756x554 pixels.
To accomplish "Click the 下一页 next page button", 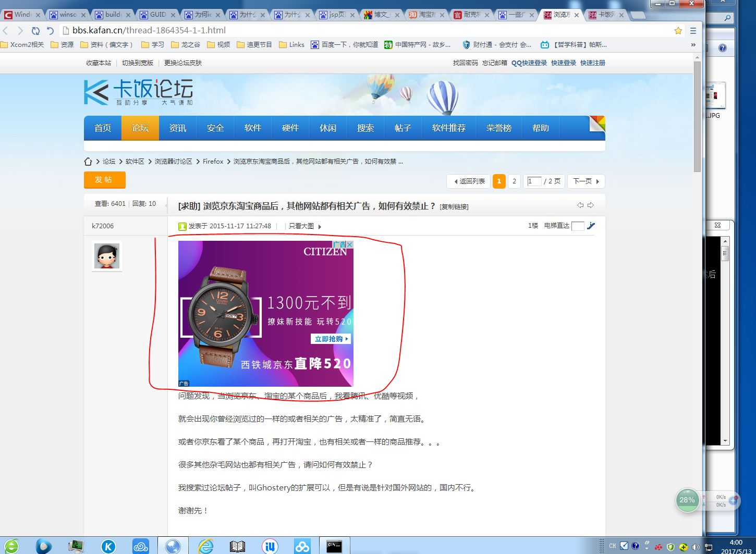I will pyautogui.click(x=586, y=181).
